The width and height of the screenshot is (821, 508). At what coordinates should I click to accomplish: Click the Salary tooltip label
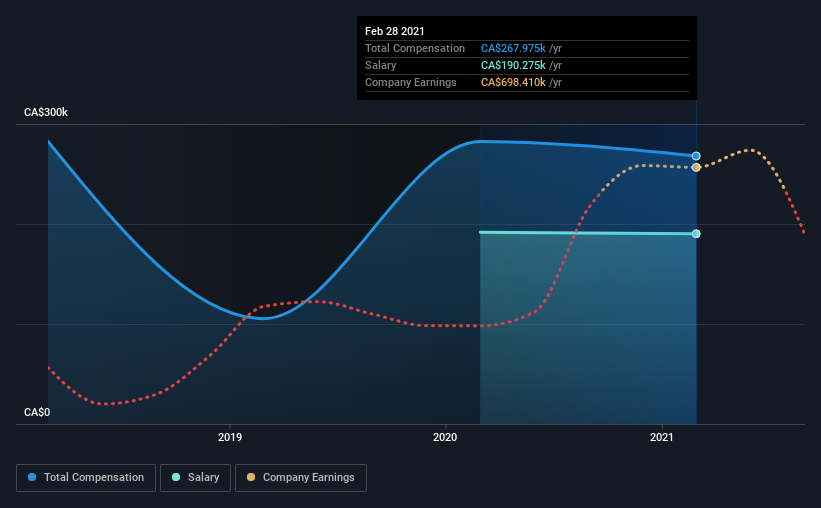(381, 65)
